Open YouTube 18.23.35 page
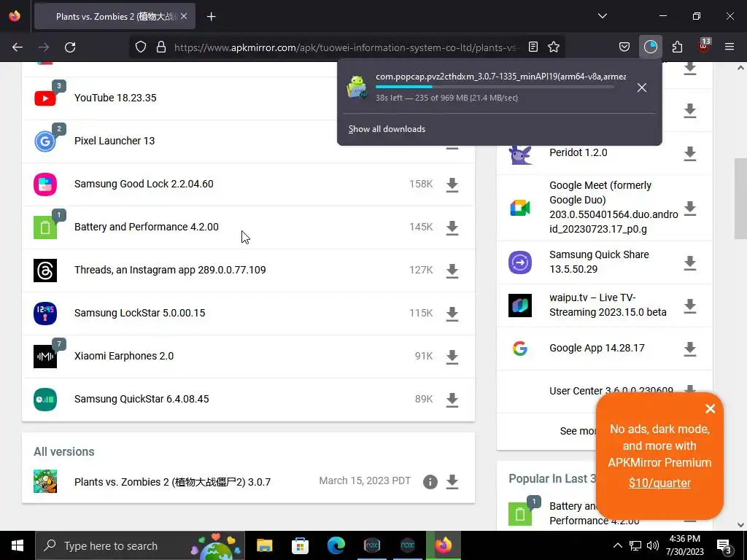Viewport: 747px width, 560px height. [115, 98]
